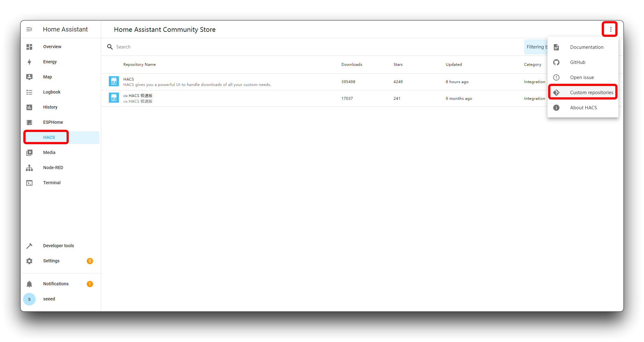Sort by Category column header
Image resolution: width=644 pixels, height=342 pixels.
point(532,64)
